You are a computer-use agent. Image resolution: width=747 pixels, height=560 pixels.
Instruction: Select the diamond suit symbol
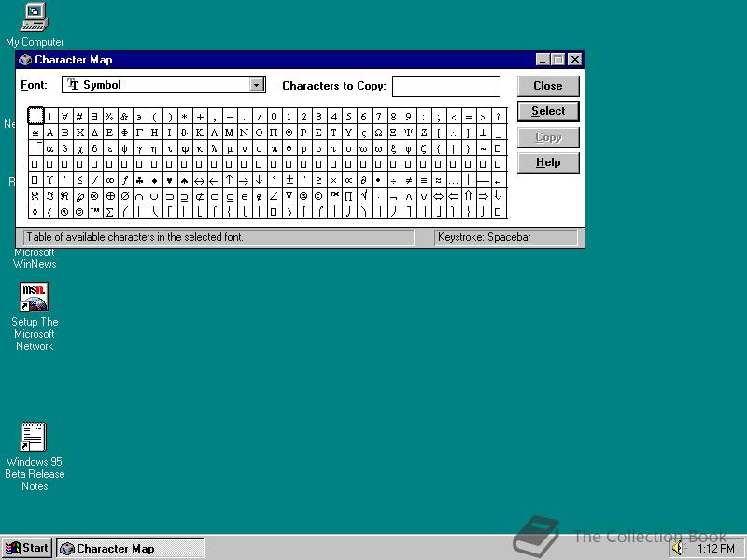coord(154,180)
